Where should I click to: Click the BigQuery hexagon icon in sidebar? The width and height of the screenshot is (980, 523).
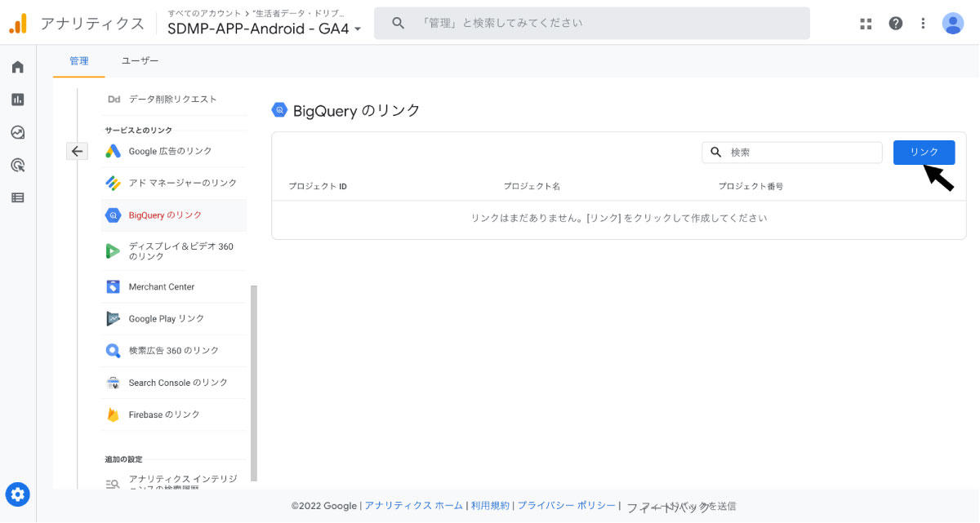(x=114, y=215)
